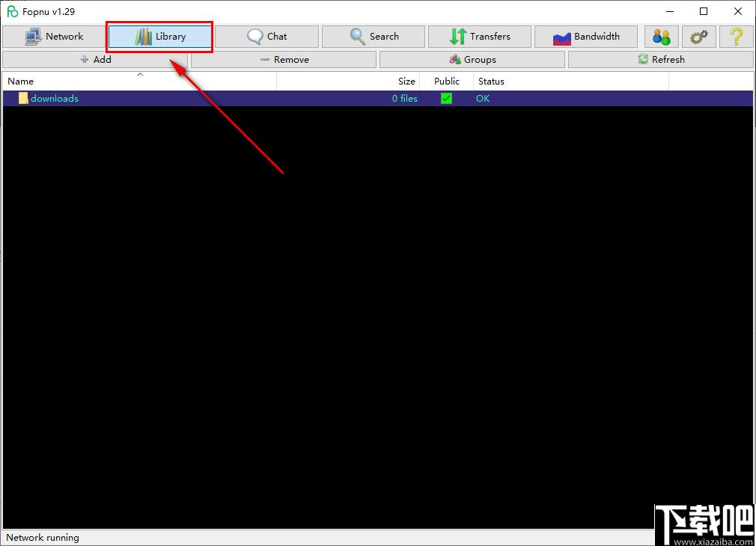Toggle Public checkbox for downloads
The height and width of the screenshot is (546, 756).
click(x=446, y=98)
